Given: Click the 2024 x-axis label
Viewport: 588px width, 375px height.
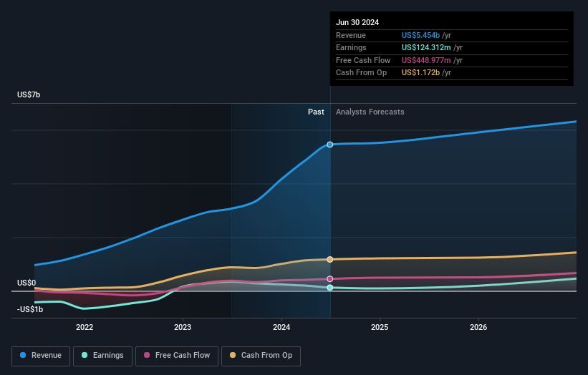Looking at the screenshot, I should tap(281, 327).
